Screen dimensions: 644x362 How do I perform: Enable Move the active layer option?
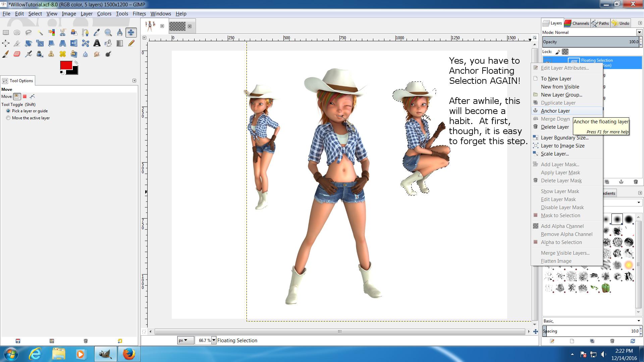pos(8,118)
